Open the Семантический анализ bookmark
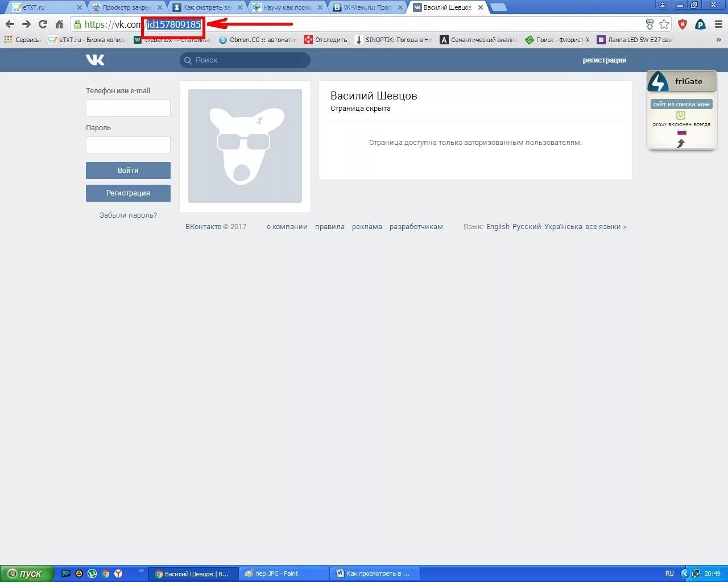728x582 pixels. click(x=479, y=40)
